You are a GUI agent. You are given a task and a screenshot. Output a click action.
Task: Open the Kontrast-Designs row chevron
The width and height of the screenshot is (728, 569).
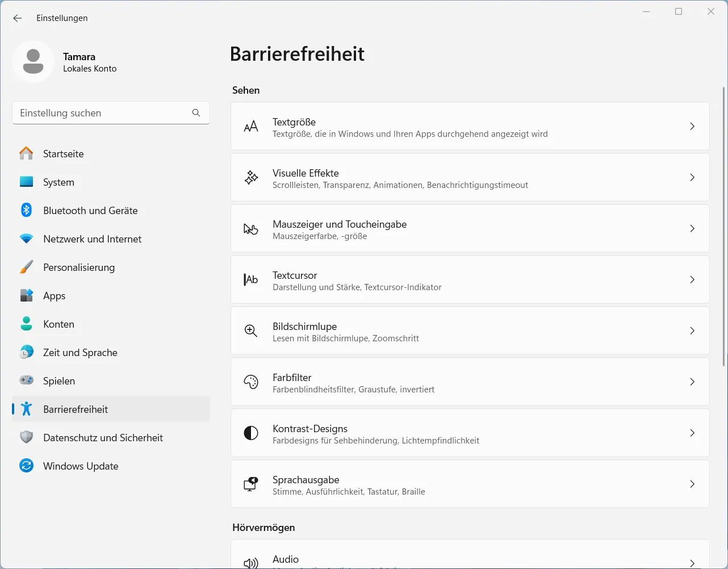click(x=692, y=433)
